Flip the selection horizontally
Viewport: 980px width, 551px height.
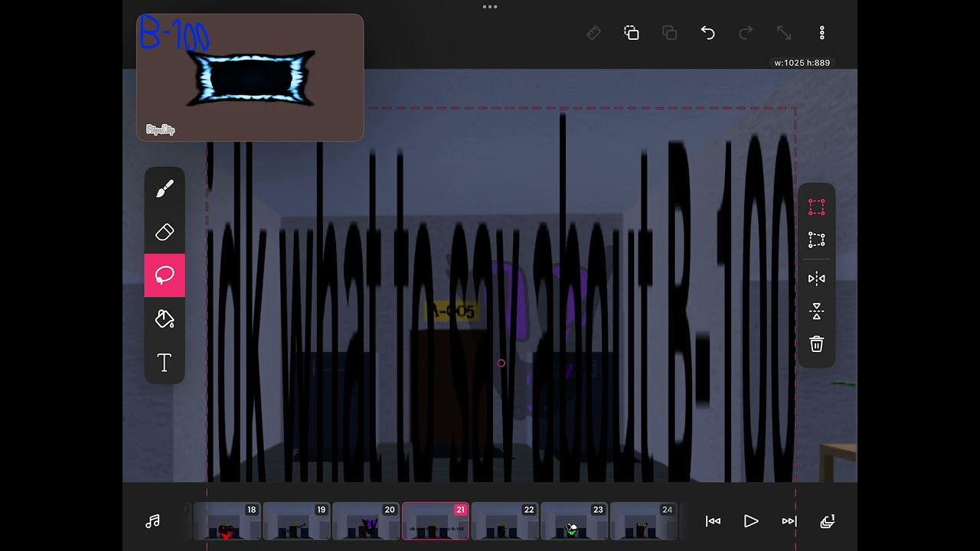(x=817, y=279)
